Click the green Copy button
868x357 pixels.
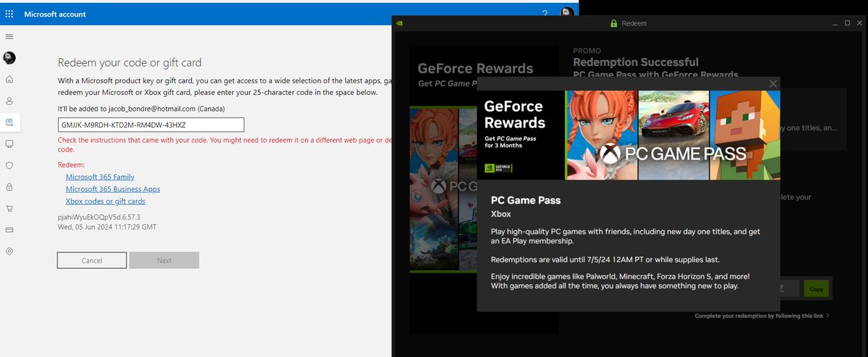point(816,288)
